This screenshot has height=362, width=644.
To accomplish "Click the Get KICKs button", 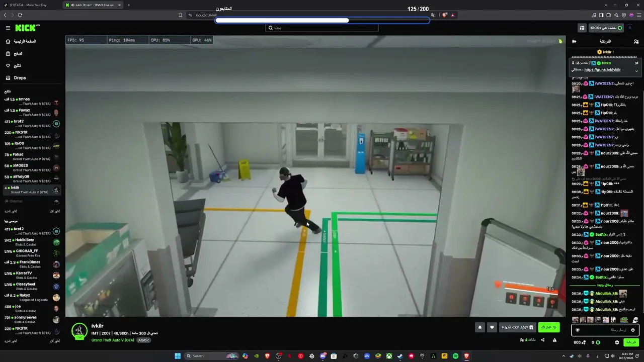I will [606, 28].
